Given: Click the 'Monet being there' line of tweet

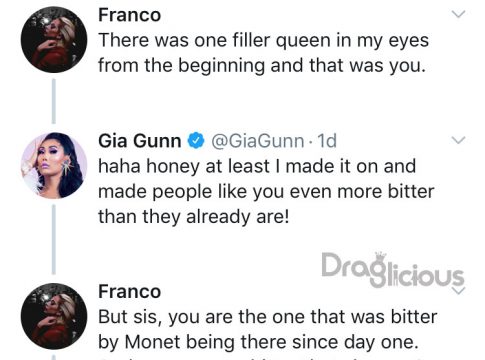Looking at the screenshot, I should pyautogui.click(x=258, y=342).
